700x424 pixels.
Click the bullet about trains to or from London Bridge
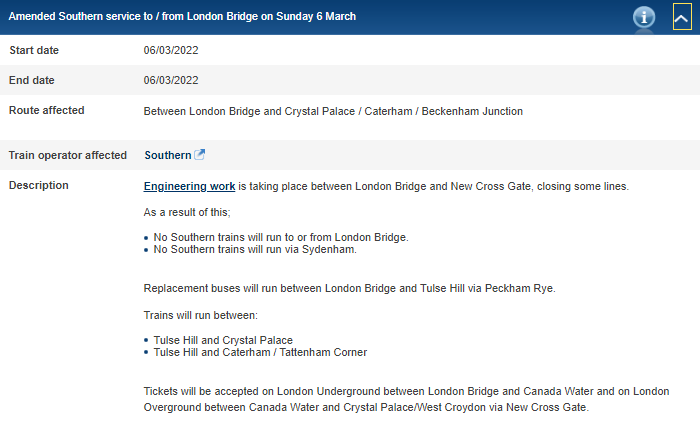(281, 237)
